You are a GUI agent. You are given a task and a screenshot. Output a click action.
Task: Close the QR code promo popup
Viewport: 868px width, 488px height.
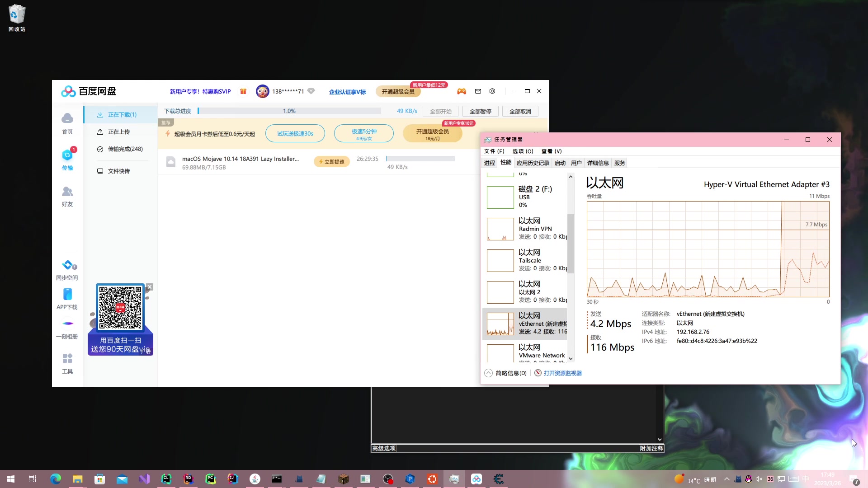tap(150, 287)
